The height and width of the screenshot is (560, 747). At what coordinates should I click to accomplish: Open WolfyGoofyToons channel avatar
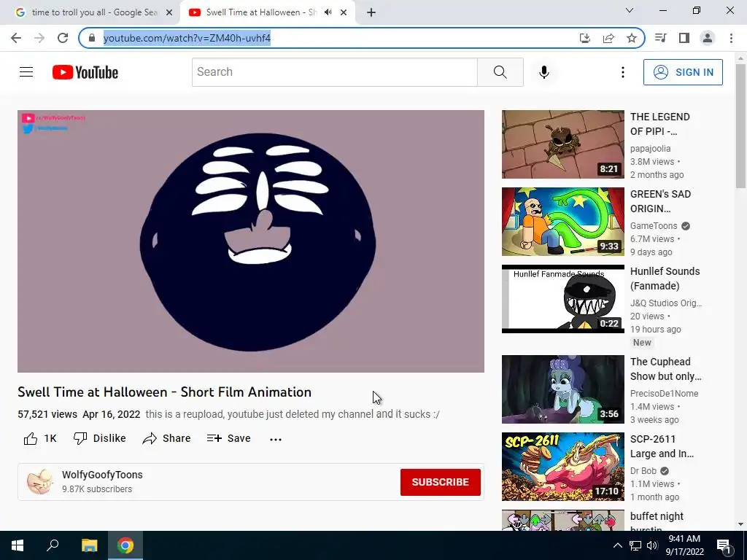pyautogui.click(x=39, y=481)
